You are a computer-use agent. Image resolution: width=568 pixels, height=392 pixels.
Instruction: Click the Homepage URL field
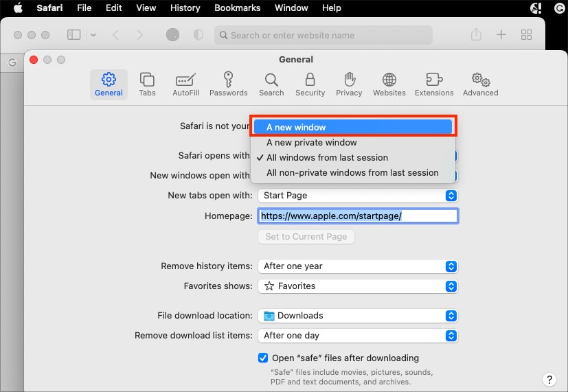[358, 216]
